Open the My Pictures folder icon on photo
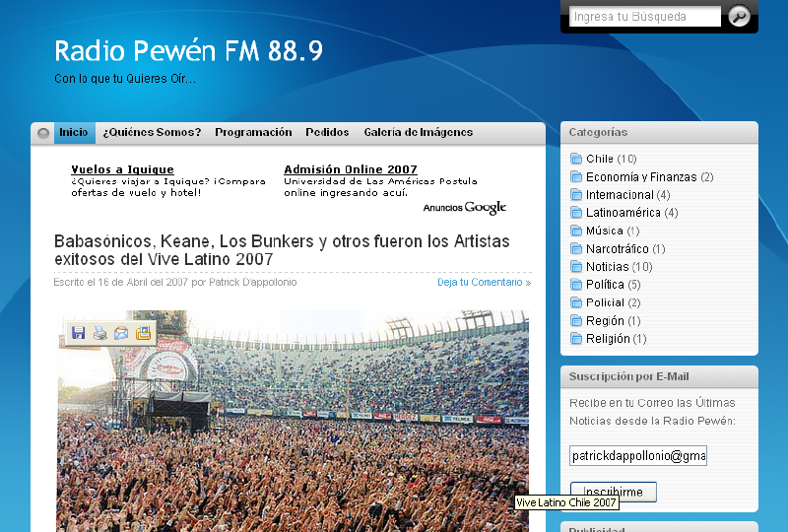 143,333
